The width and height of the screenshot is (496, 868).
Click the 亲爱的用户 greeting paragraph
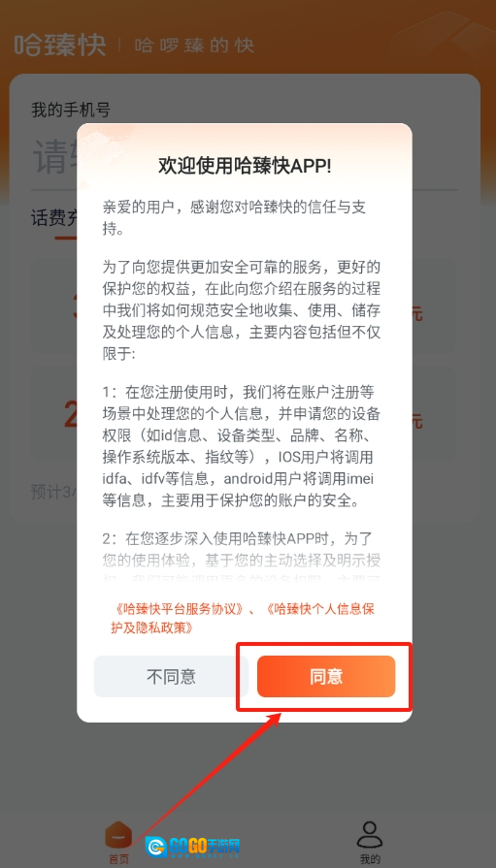tap(234, 218)
